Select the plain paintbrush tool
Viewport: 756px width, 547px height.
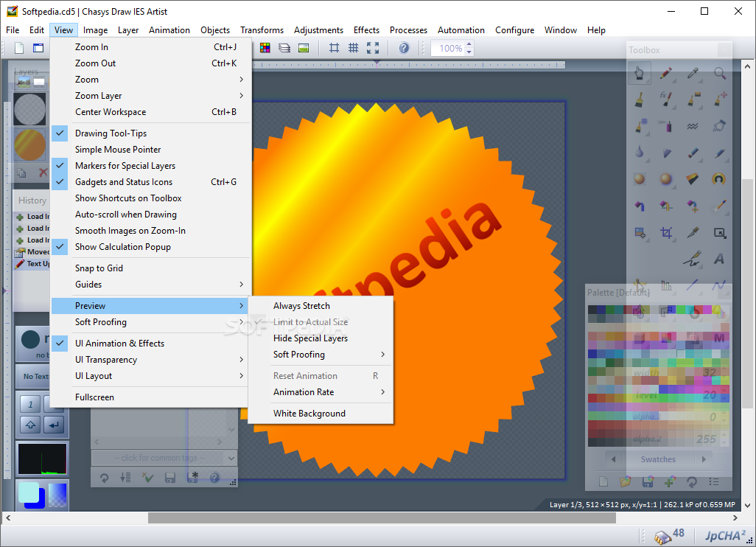pyautogui.click(x=640, y=100)
